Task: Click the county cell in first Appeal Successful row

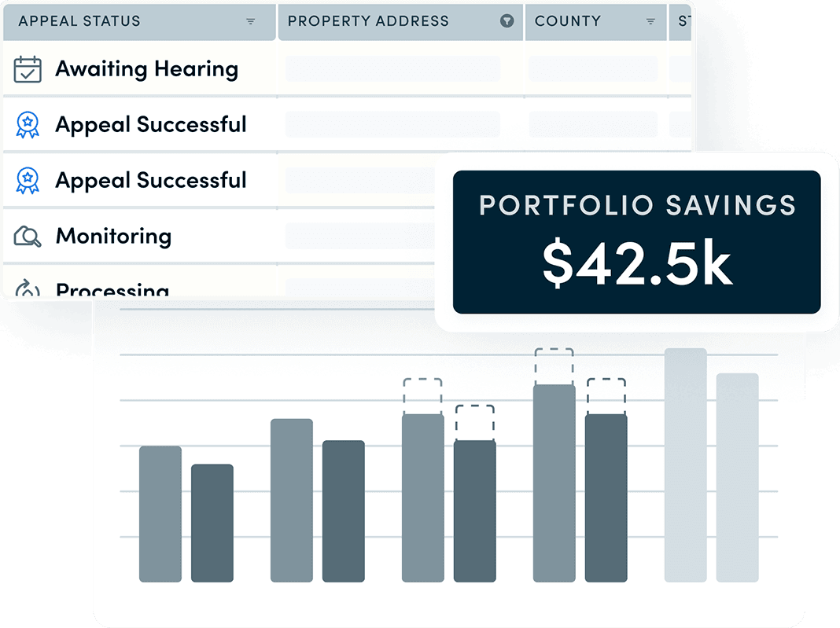Action: point(593,125)
